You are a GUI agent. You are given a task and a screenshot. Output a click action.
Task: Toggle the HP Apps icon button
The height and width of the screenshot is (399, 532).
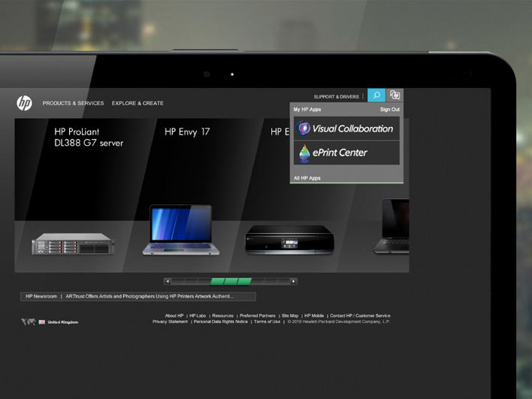[x=394, y=95]
